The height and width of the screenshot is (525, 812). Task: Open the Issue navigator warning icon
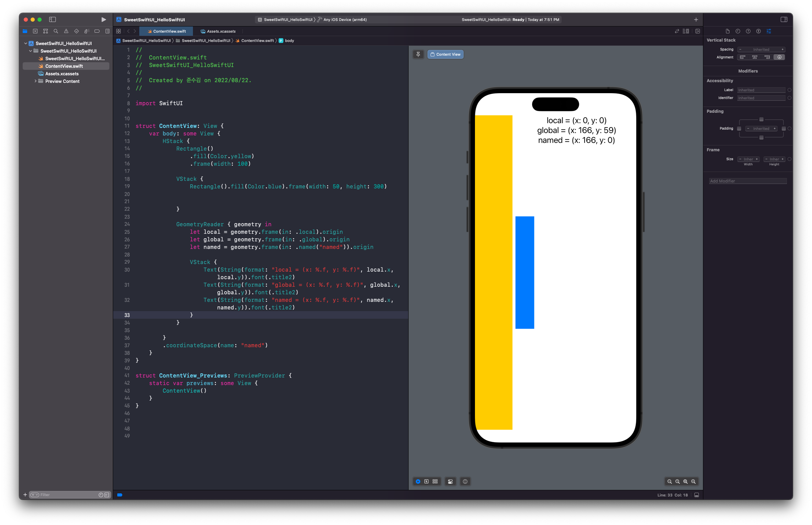point(66,31)
